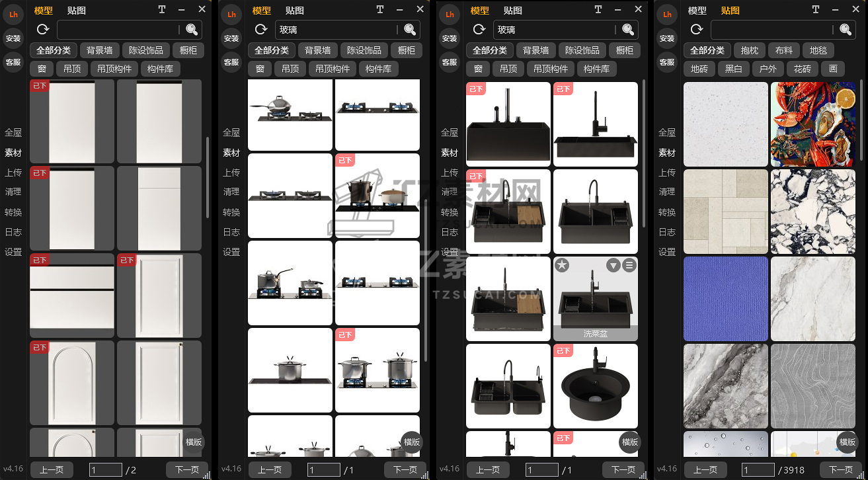The height and width of the screenshot is (480, 868).
Task: Click the 安装 round button in the texture panel
Action: click(x=667, y=38)
